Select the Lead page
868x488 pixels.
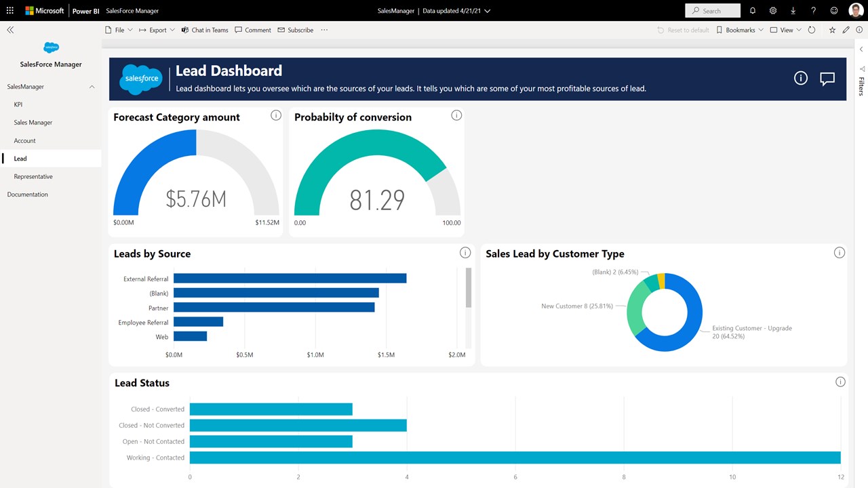pos(51,159)
